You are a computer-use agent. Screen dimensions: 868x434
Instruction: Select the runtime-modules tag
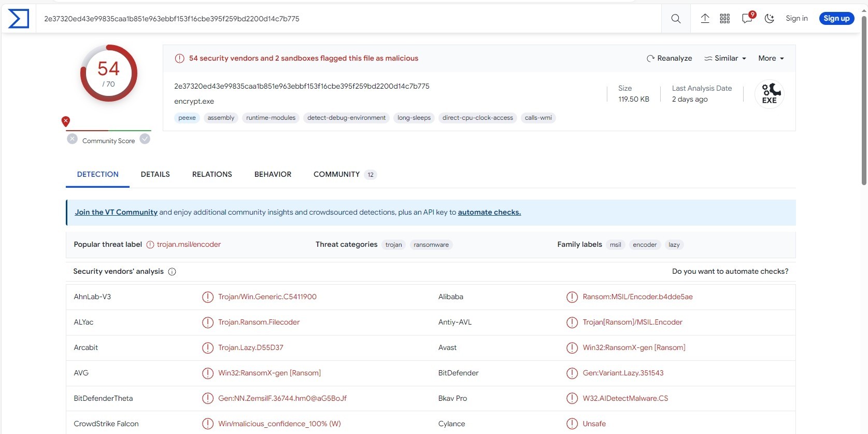pos(271,118)
